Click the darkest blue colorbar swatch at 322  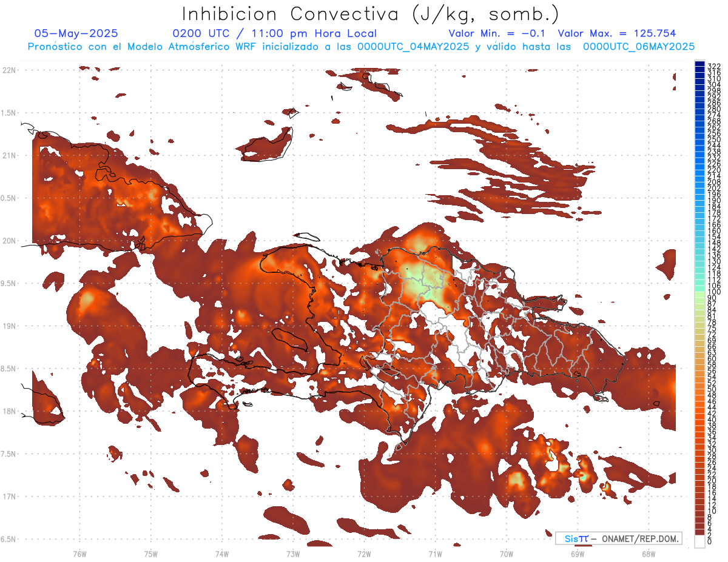699,64
